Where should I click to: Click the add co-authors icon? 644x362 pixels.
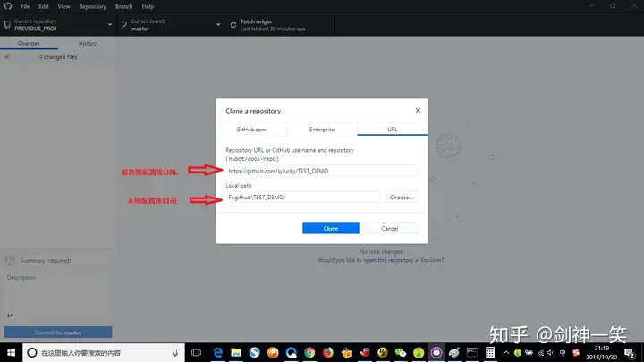click(10, 316)
